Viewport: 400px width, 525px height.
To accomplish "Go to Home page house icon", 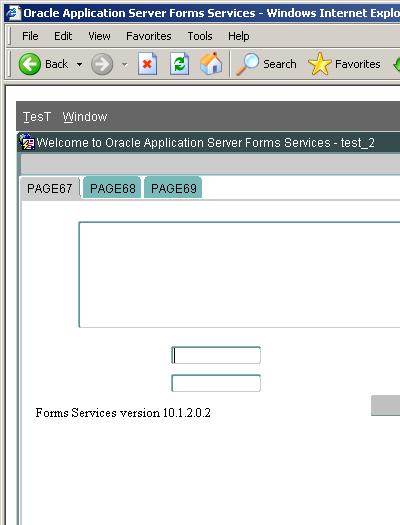I will pyautogui.click(x=211, y=63).
